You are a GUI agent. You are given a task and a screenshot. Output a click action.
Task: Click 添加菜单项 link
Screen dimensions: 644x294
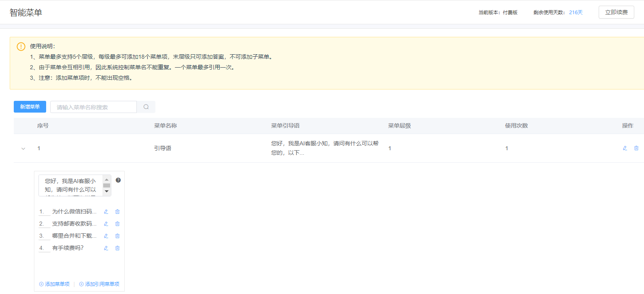click(54, 284)
